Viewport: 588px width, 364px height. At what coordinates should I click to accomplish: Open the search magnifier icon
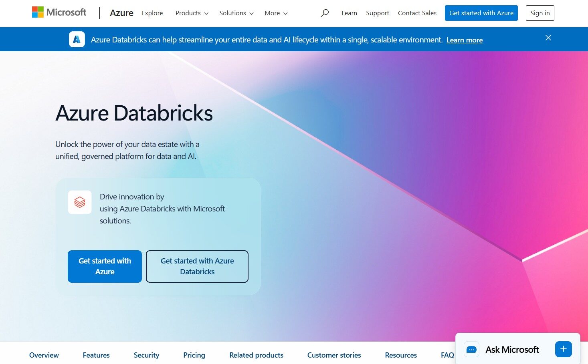point(325,13)
